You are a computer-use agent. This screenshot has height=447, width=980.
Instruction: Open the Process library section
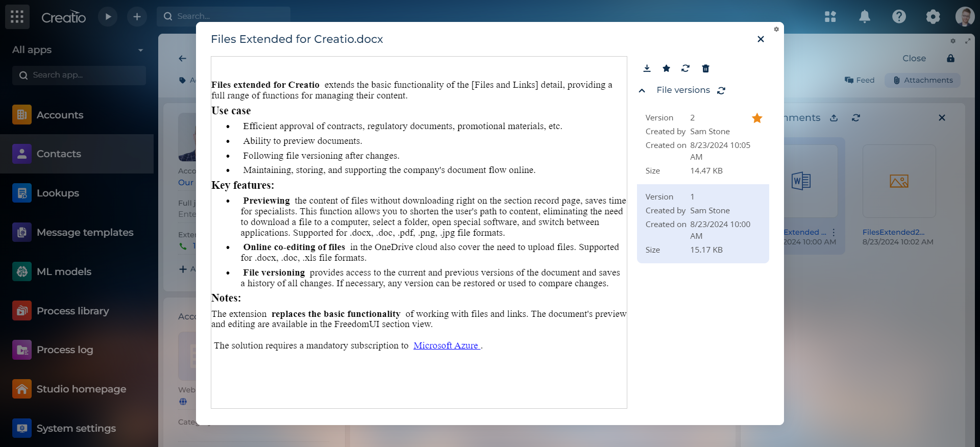tap(72, 311)
